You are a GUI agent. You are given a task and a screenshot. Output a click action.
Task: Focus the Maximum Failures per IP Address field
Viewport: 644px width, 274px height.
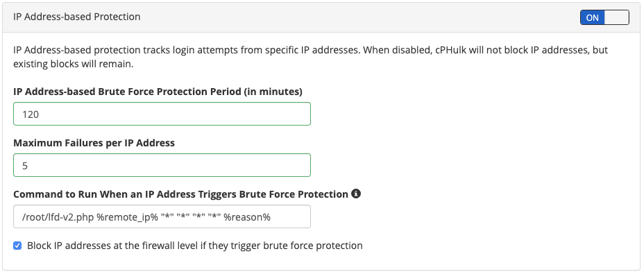162,165
